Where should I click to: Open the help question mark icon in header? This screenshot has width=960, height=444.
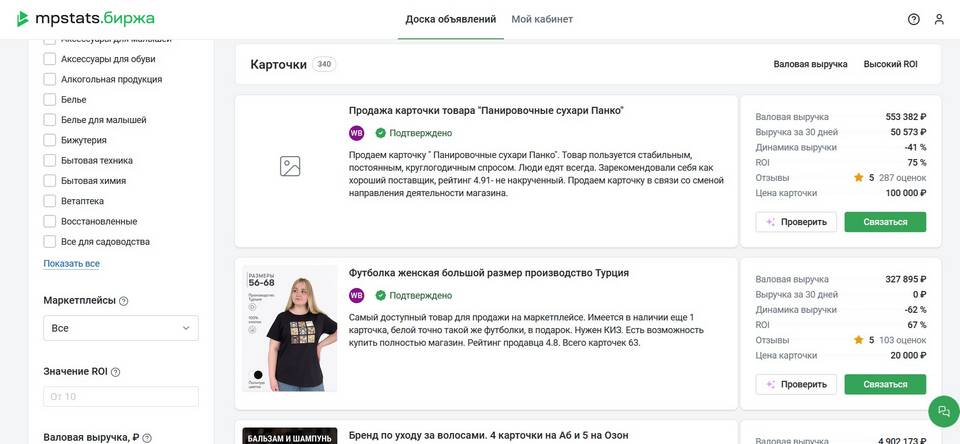913,19
